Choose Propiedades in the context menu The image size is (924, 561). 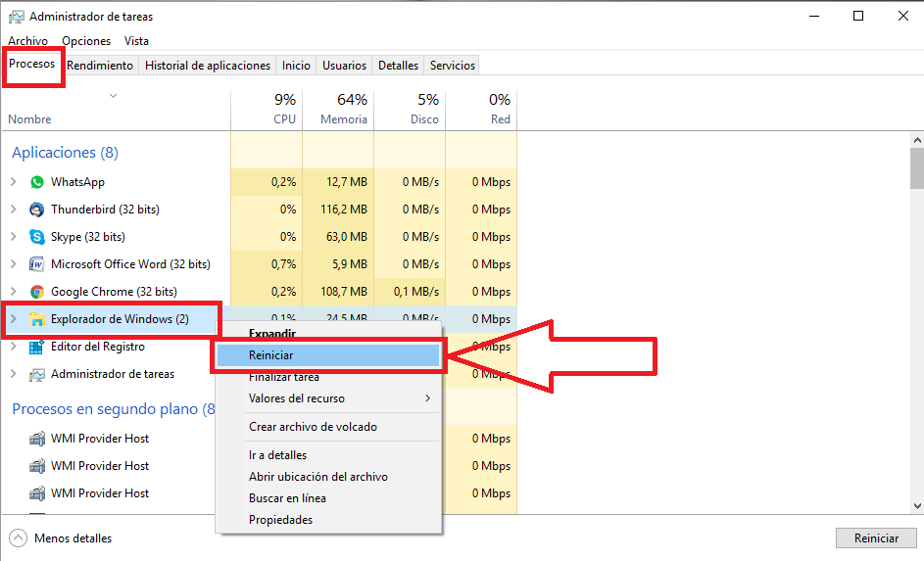point(327,520)
